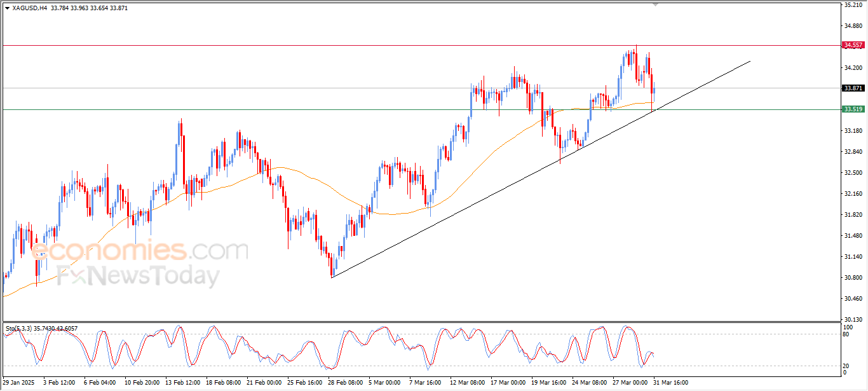Click the 6 Feb 04:00 time label
868x391 pixels.
(99, 383)
